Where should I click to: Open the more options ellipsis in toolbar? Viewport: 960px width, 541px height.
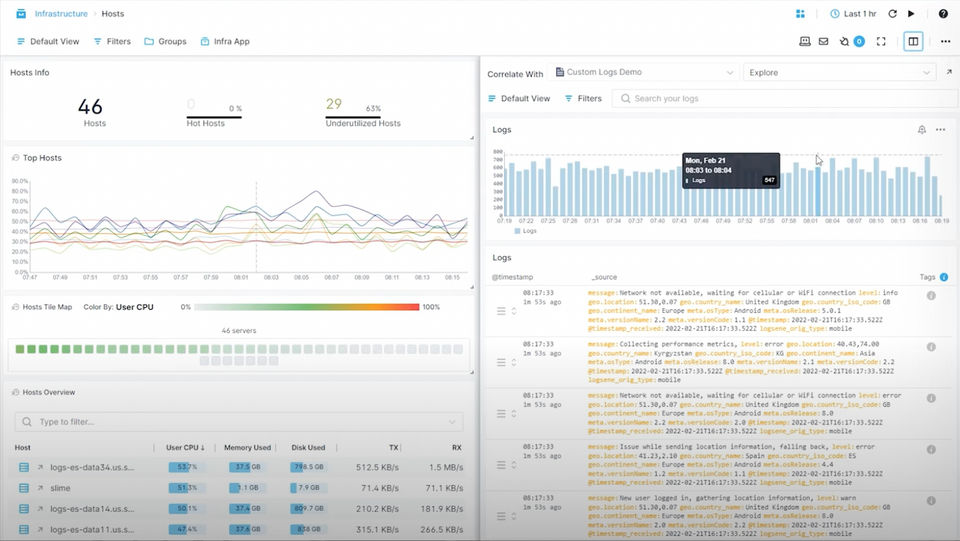click(945, 42)
